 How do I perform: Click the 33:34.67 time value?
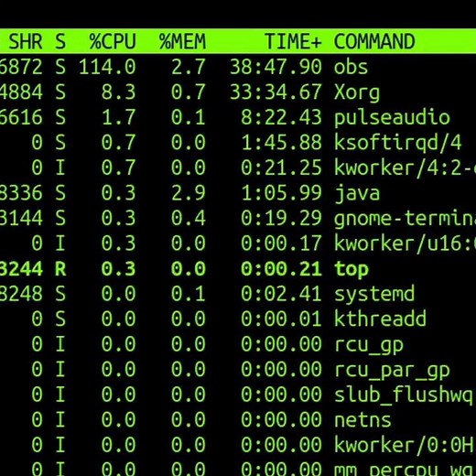pos(276,92)
